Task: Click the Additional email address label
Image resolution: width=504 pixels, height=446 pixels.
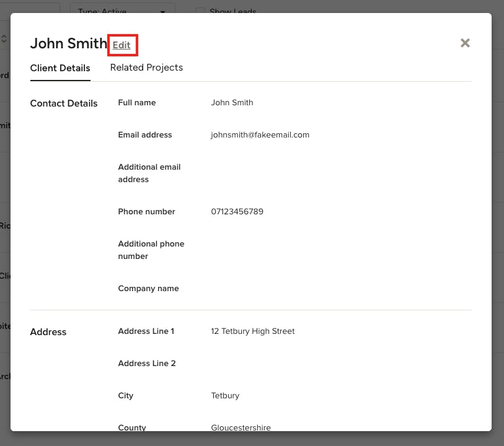Action: click(149, 173)
